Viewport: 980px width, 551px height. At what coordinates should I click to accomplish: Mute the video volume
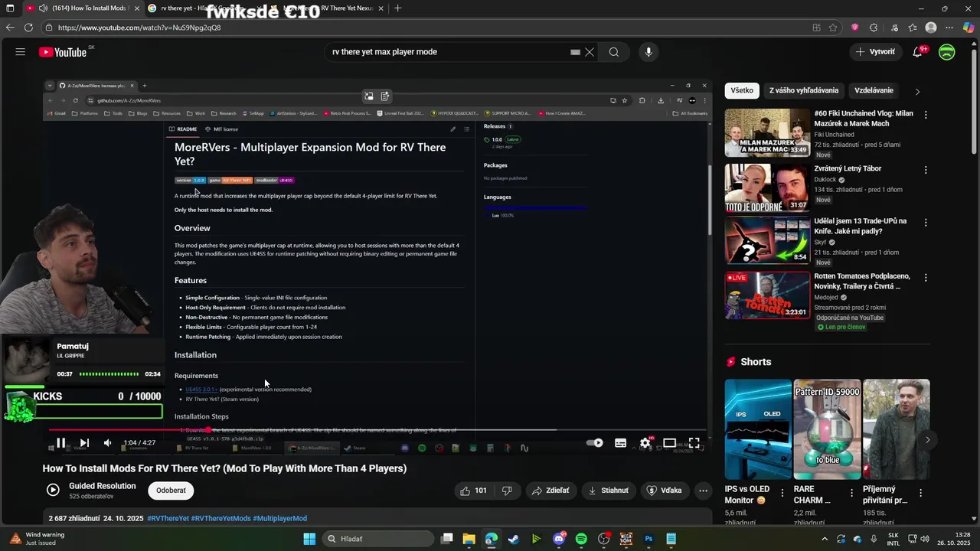click(x=107, y=443)
